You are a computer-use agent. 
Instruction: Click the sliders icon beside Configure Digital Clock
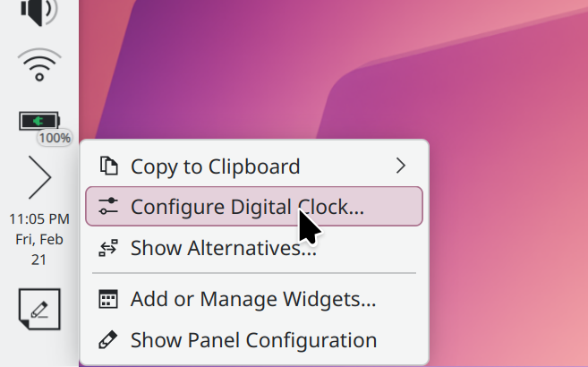click(108, 207)
